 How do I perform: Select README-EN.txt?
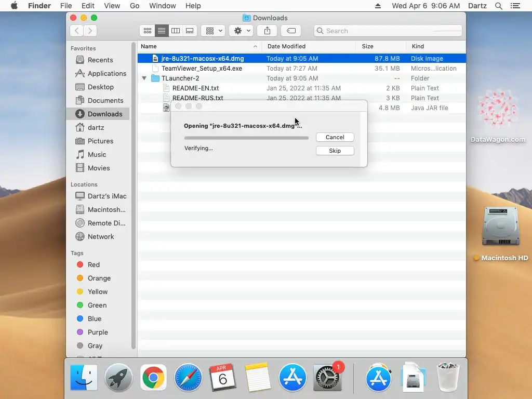tap(302, 88)
